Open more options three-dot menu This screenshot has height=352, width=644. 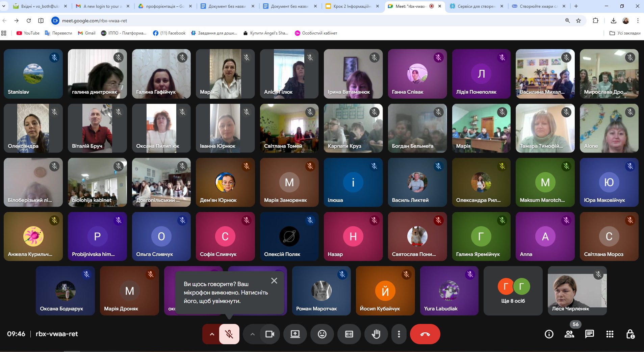399,334
